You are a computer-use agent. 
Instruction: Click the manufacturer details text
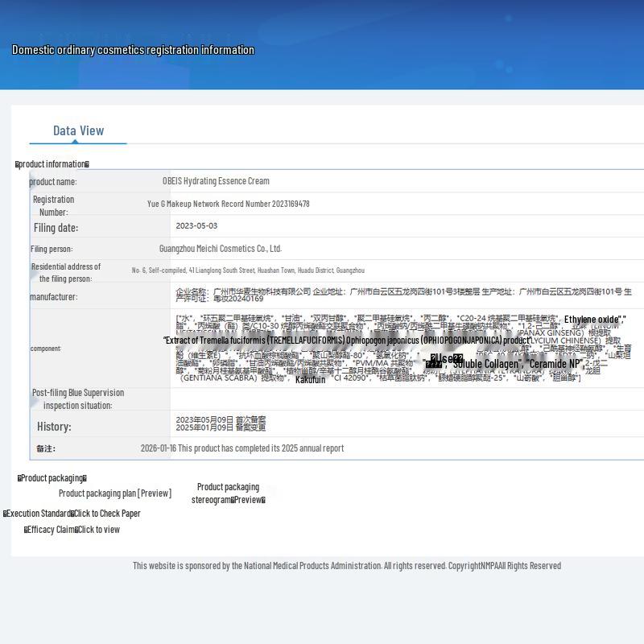pos(403,295)
